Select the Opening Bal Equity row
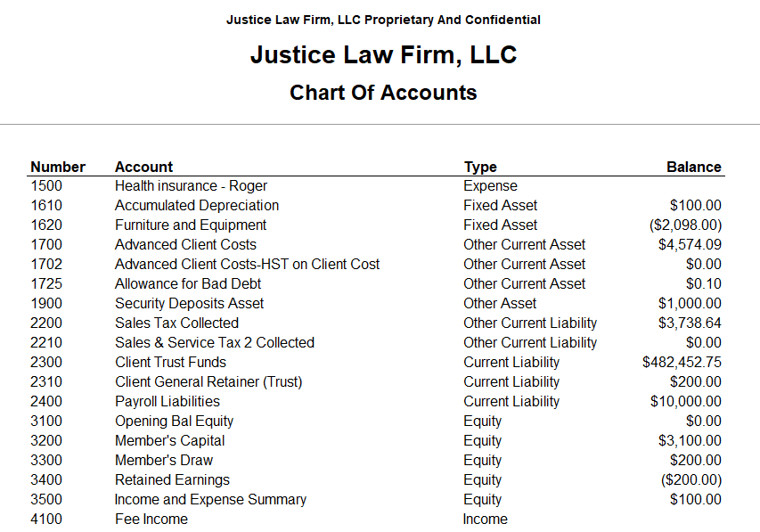 pos(376,421)
